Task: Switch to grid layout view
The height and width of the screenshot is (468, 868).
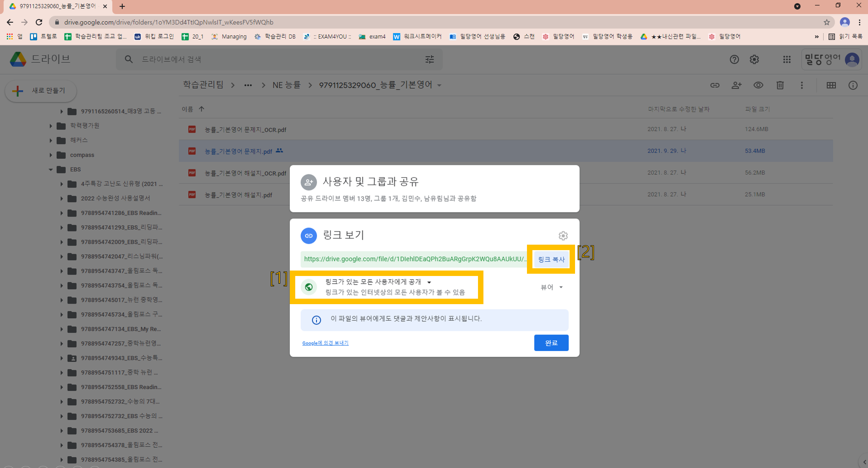Action: tap(831, 85)
